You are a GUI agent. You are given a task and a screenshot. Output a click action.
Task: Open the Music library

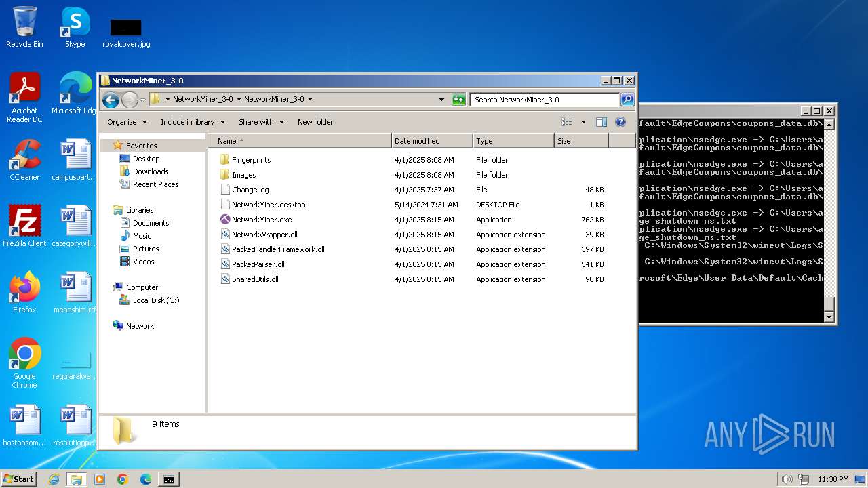(142, 236)
